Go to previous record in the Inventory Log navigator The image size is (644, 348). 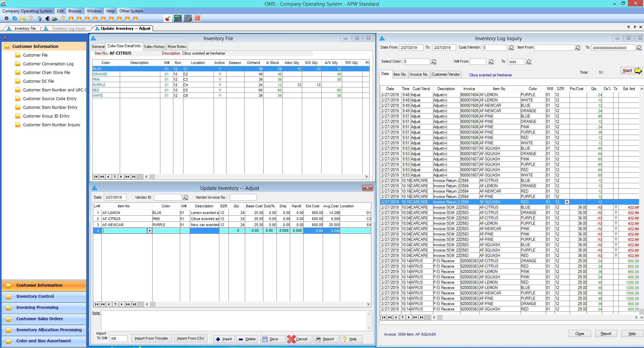tap(396, 317)
